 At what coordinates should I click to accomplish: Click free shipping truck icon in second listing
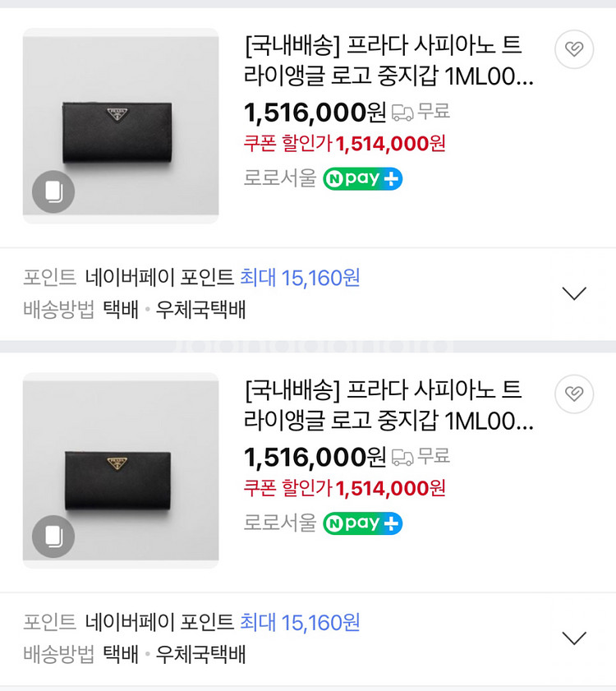tap(402, 457)
